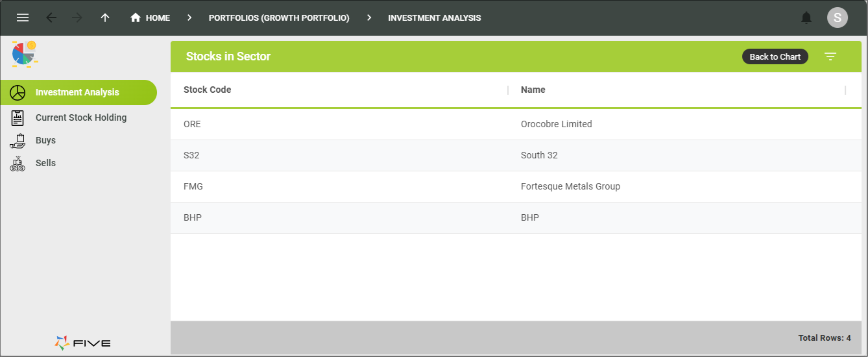Open notifications bell
The image size is (868, 357).
pos(806,18)
